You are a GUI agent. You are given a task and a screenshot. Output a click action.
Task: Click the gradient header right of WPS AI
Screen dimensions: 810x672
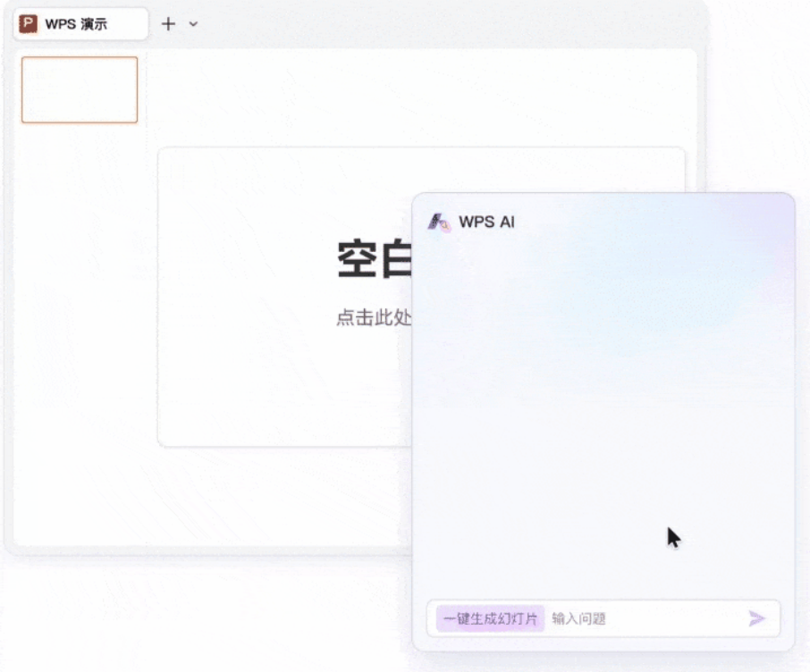click(x=653, y=222)
